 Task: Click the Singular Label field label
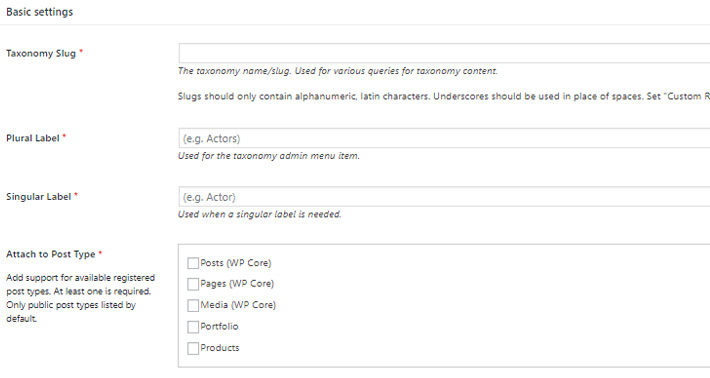point(38,197)
